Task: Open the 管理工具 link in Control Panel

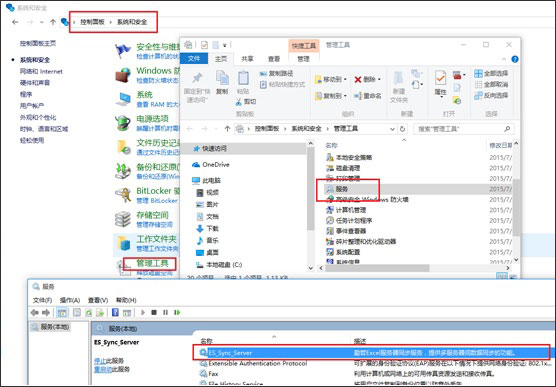Action: [x=152, y=264]
